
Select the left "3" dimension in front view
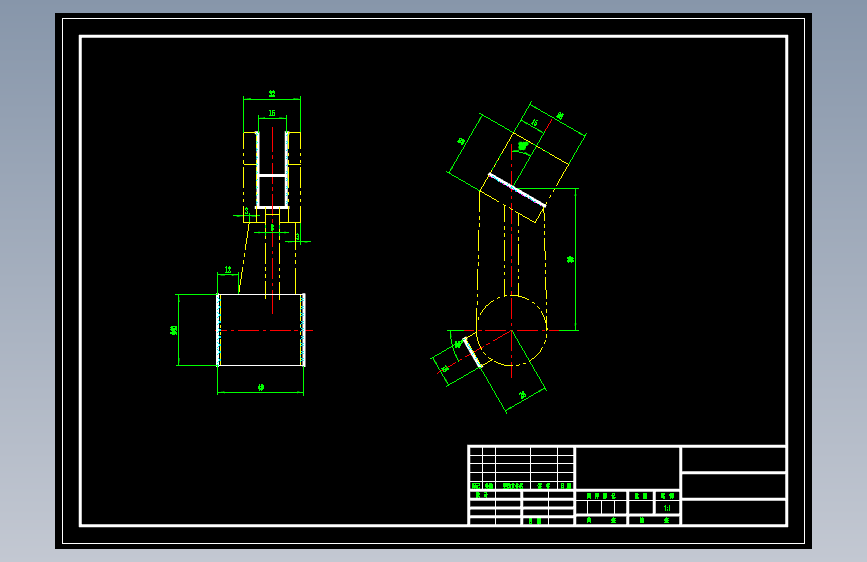[x=247, y=211]
